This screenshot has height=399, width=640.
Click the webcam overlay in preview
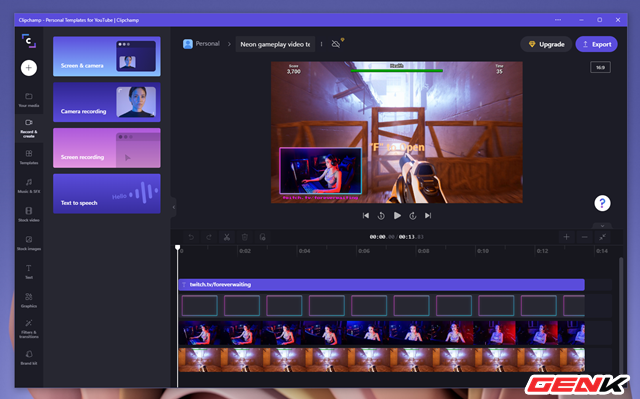pos(320,171)
